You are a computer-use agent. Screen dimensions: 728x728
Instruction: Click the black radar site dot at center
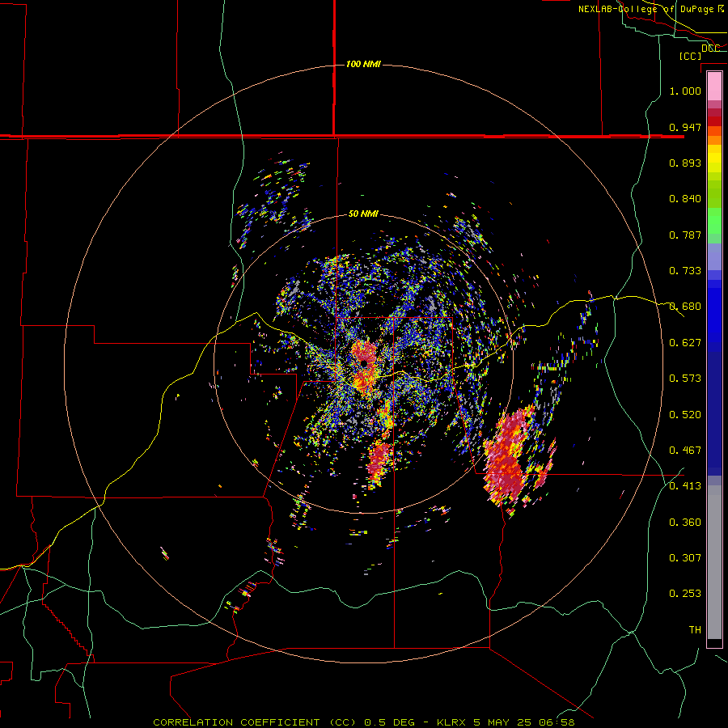pos(365,363)
